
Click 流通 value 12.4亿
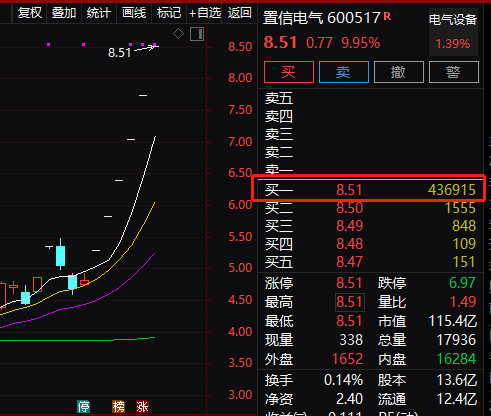point(457,399)
